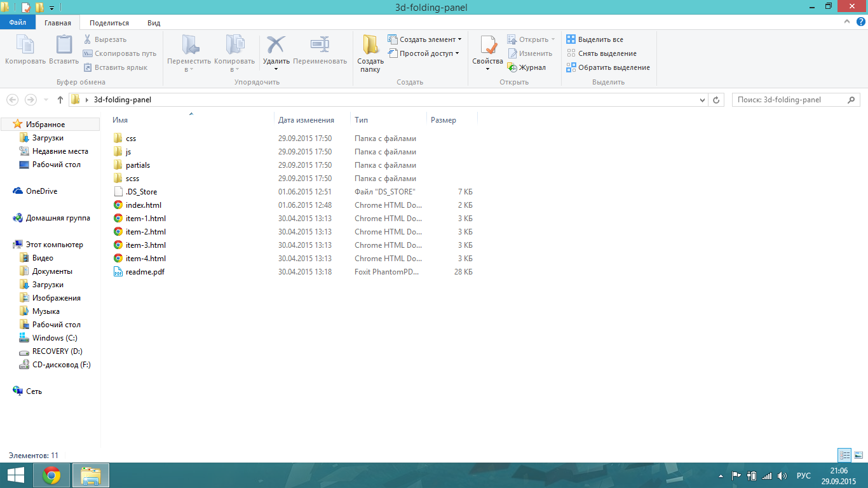
Task: Click the History (Журнал) button
Action: (x=526, y=67)
